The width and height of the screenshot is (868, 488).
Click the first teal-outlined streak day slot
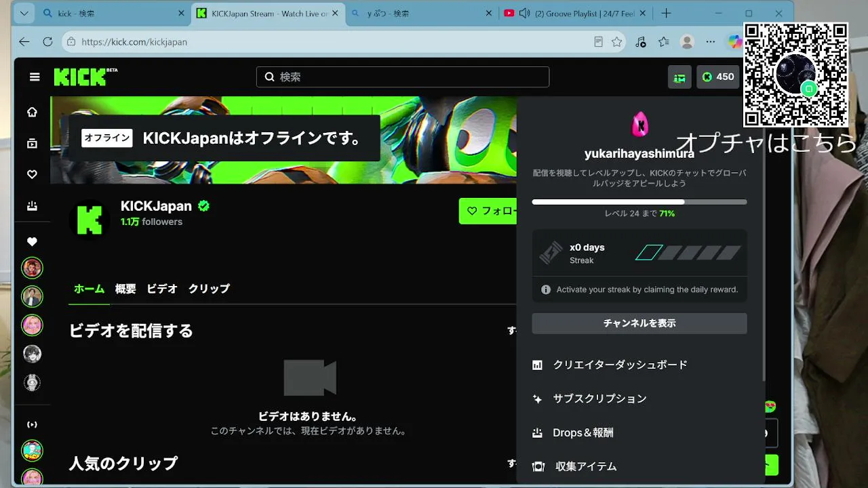point(648,253)
